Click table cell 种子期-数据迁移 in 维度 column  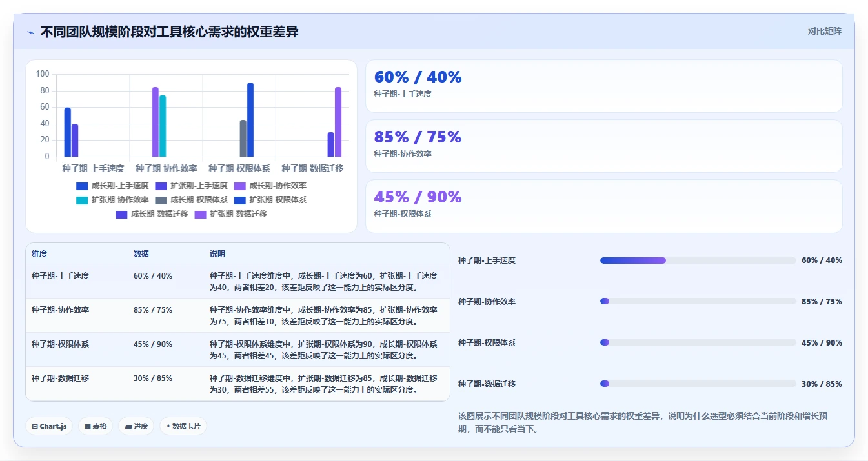click(60, 378)
